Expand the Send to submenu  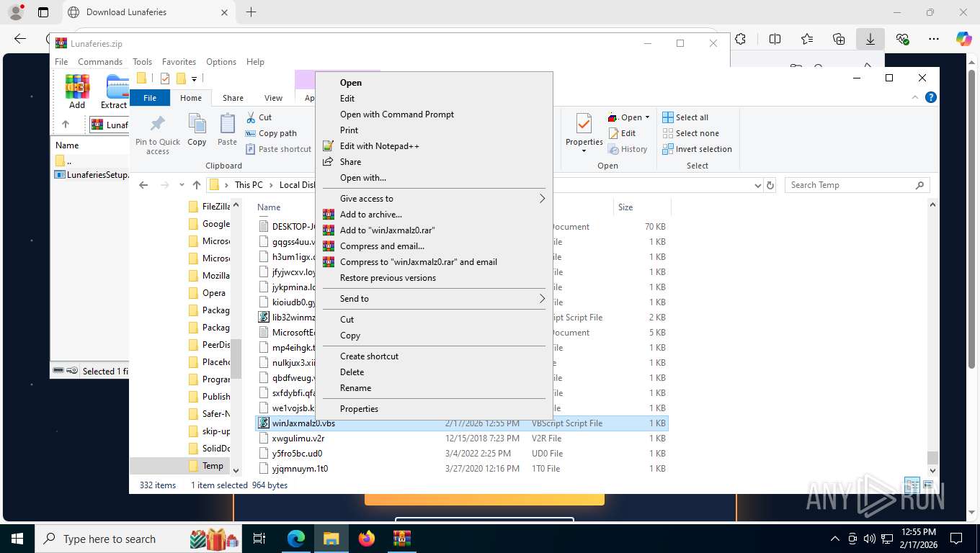(434, 299)
